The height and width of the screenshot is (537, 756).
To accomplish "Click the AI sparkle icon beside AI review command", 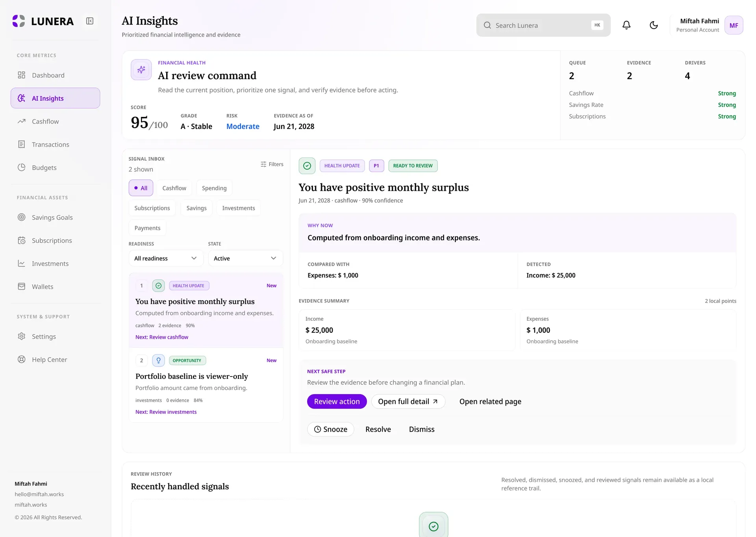I will pos(141,70).
